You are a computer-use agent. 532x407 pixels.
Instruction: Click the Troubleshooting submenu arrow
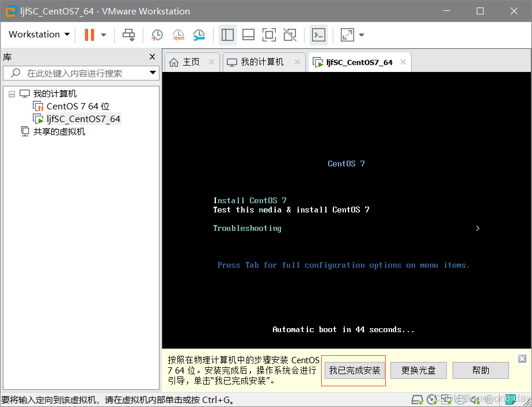pos(478,229)
